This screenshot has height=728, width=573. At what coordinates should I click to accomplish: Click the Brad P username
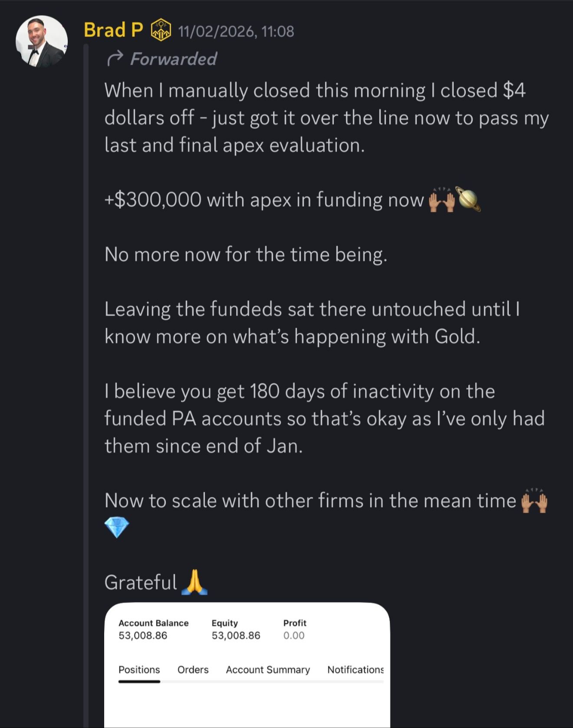[113, 30]
